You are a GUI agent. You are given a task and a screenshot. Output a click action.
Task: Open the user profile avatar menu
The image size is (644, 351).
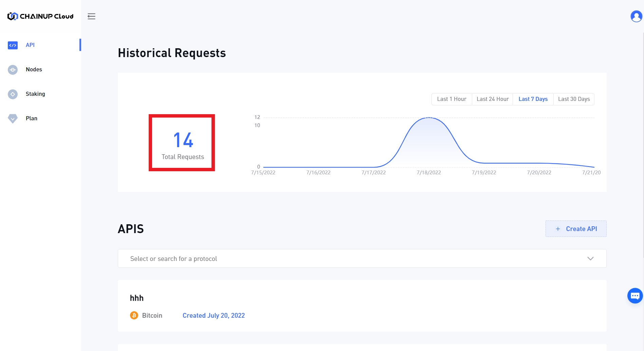click(636, 16)
